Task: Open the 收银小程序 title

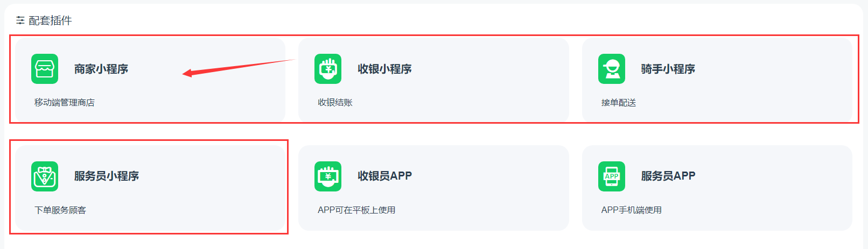Action: [x=385, y=69]
